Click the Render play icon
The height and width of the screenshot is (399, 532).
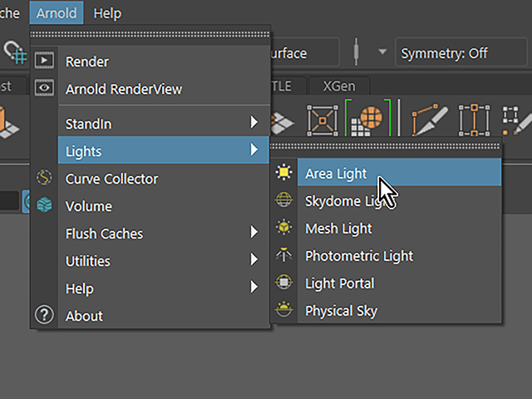(44, 61)
